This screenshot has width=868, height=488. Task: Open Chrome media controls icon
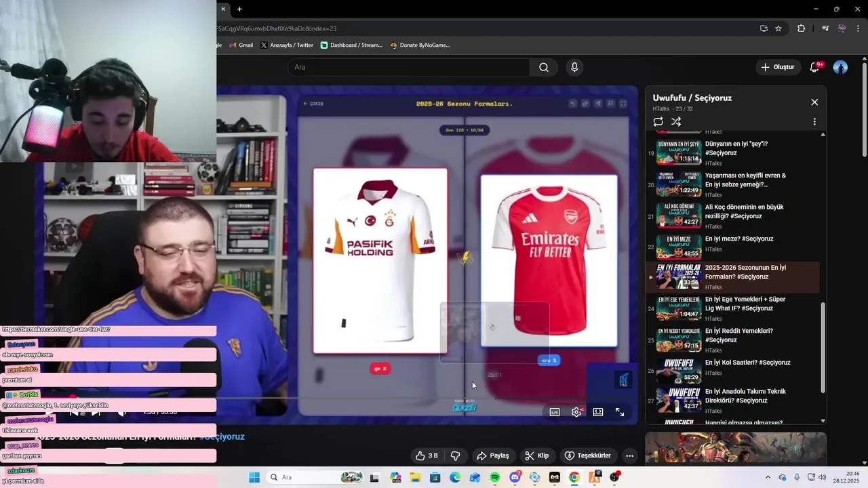click(x=825, y=28)
